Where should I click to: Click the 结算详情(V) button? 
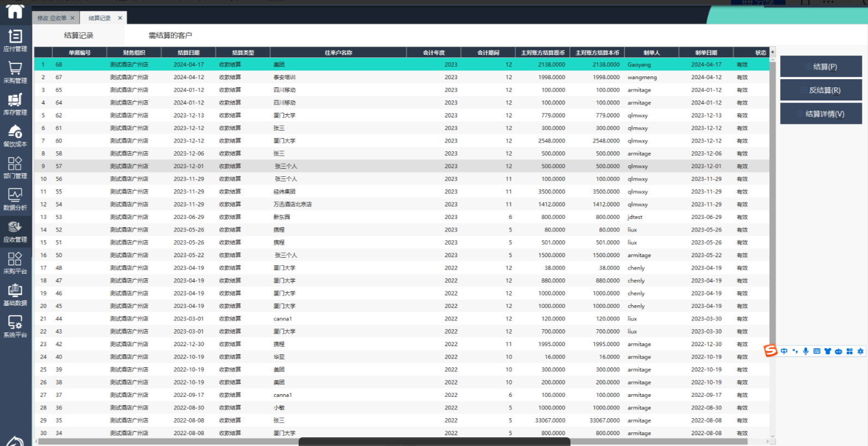(x=821, y=114)
